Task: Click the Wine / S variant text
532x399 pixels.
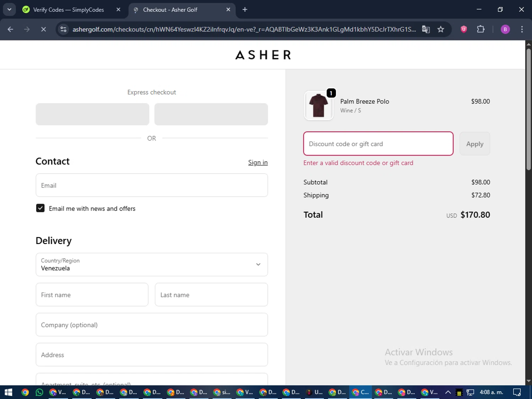Action: [x=350, y=111]
